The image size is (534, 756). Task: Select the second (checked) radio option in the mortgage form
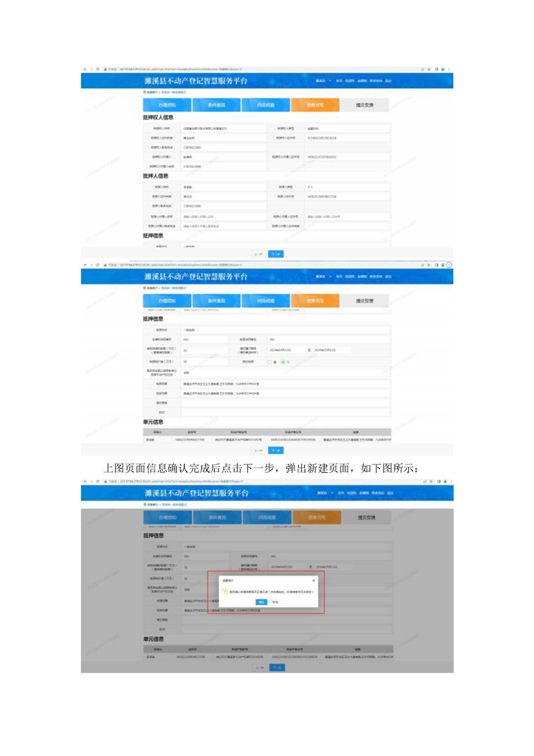click(283, 362)
